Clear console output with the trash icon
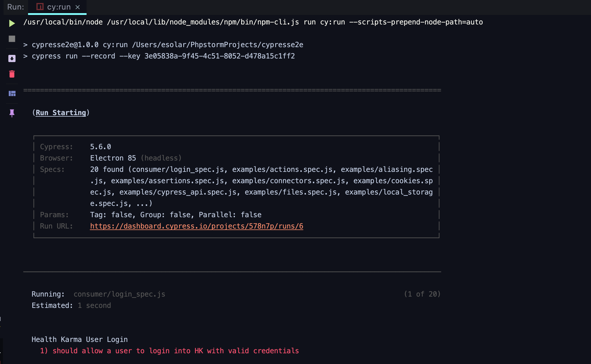This screenshot has height=364, width=591. click(12, 74)
